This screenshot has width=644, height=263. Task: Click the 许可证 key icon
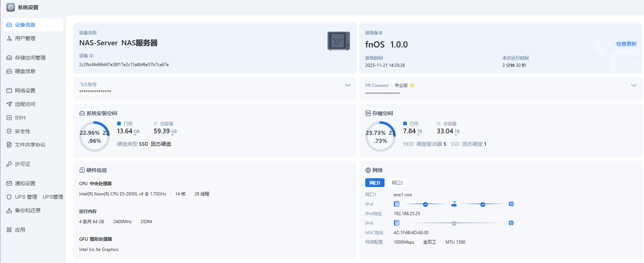(9, 164)
